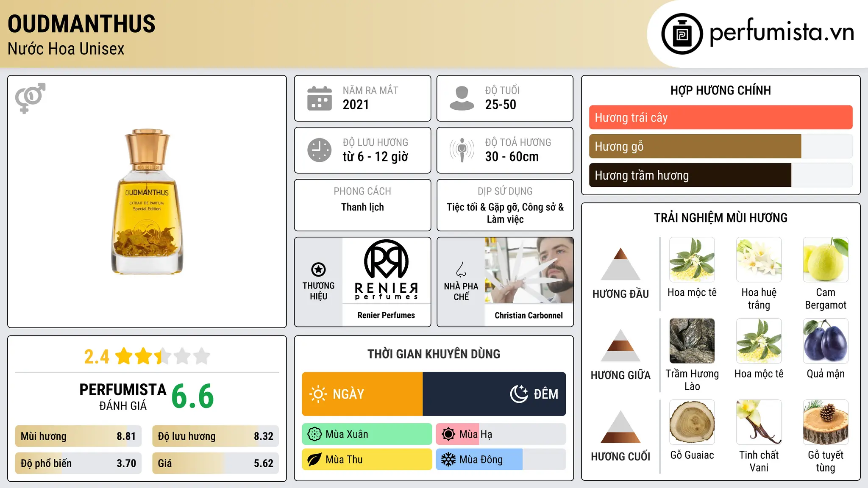
Task: Click the Độ lưu hương 8.32 score bar
Action: (x=215, y=436)
